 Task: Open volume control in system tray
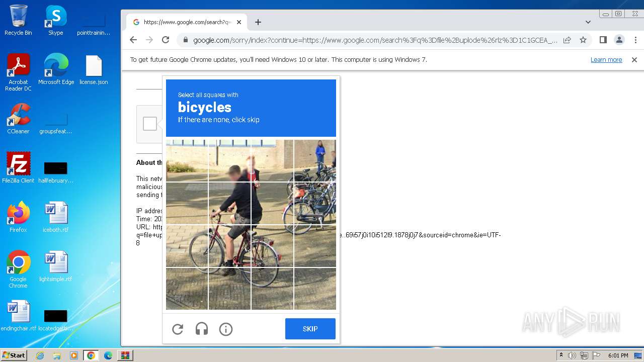tap(572, 355)
